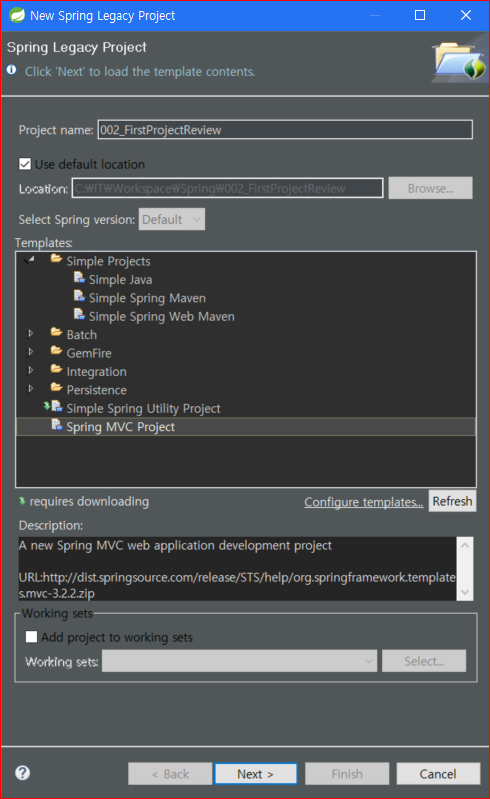Viewport: 490px width, 799px height.
Task: Close the New Spring Legacy Project dialog
Action: tap(466, 15)
